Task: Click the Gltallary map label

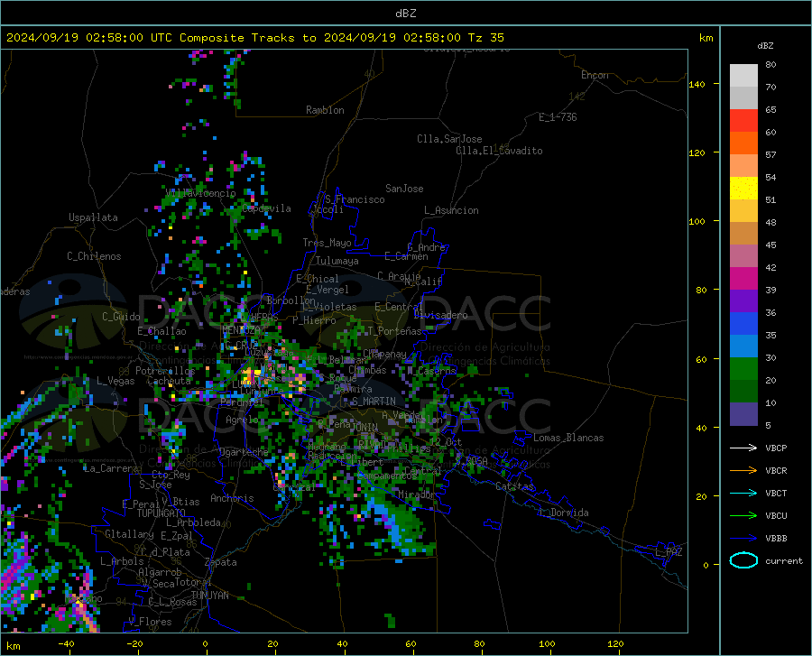Action: point(129,534)
